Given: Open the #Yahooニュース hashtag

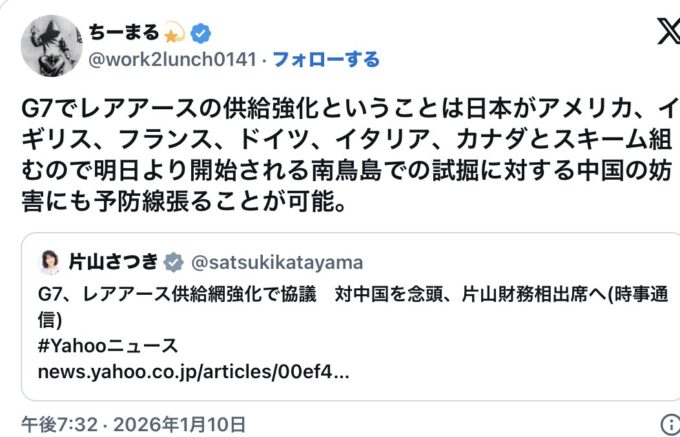Looking at the screenshot, I should 108,346.
